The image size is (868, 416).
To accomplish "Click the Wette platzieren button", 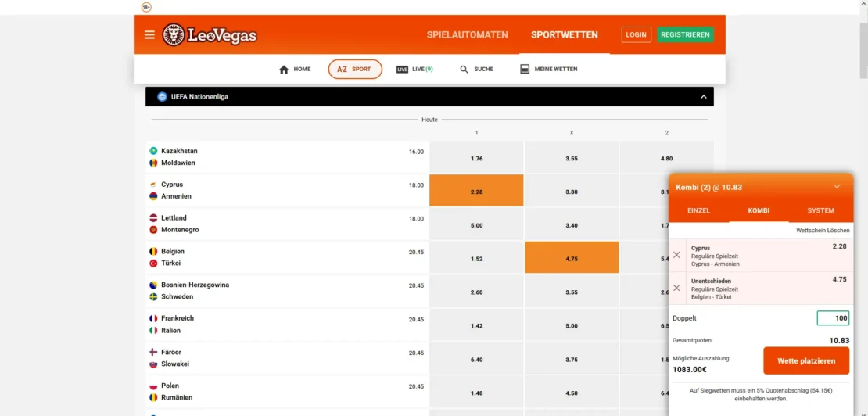I will [x=806, y=360].
